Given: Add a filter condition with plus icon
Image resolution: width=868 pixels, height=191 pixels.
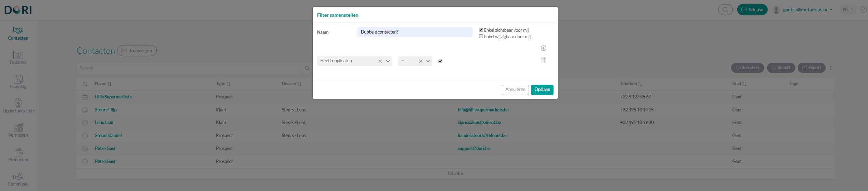Looking at the screenshot, I should point(544,48).
